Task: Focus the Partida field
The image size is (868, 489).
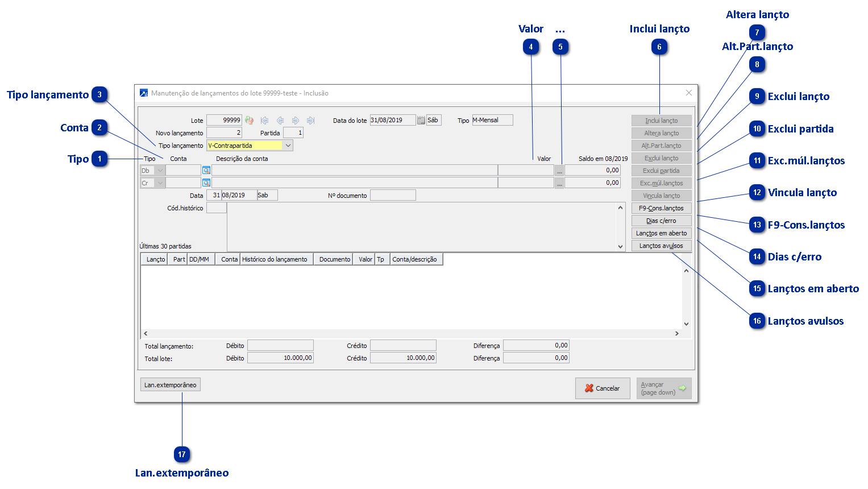Action: pyautogui.click(x=293, y=132)
